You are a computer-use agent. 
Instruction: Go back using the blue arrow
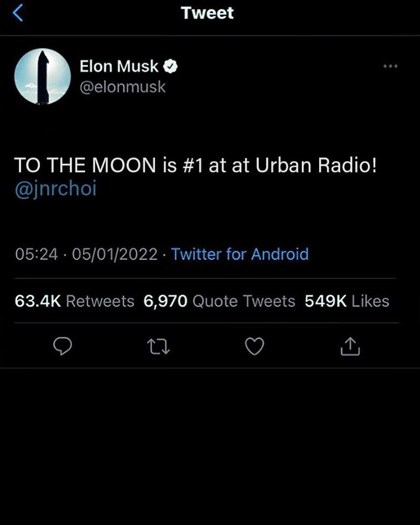(x=17, y=13)
